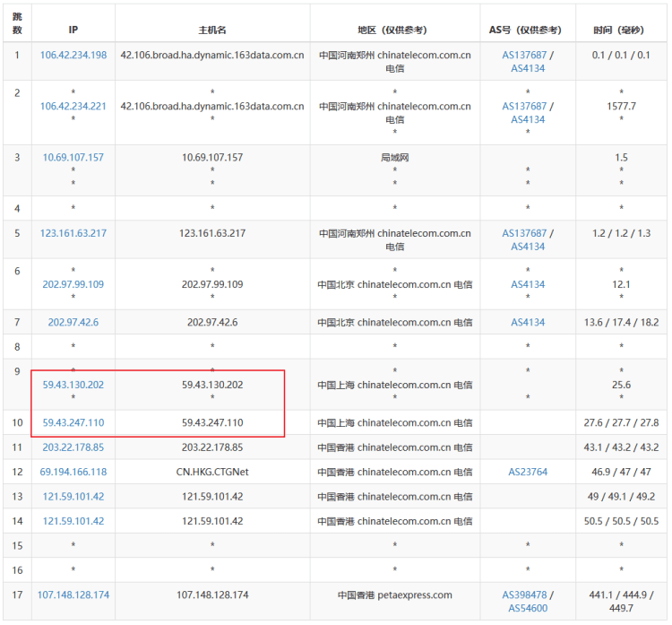The height and width of the screenshot is (625, 672).
Task: Select hop 7 region 中国北京 chinatelecom.com.cn 电信
Action: point(395,322)
